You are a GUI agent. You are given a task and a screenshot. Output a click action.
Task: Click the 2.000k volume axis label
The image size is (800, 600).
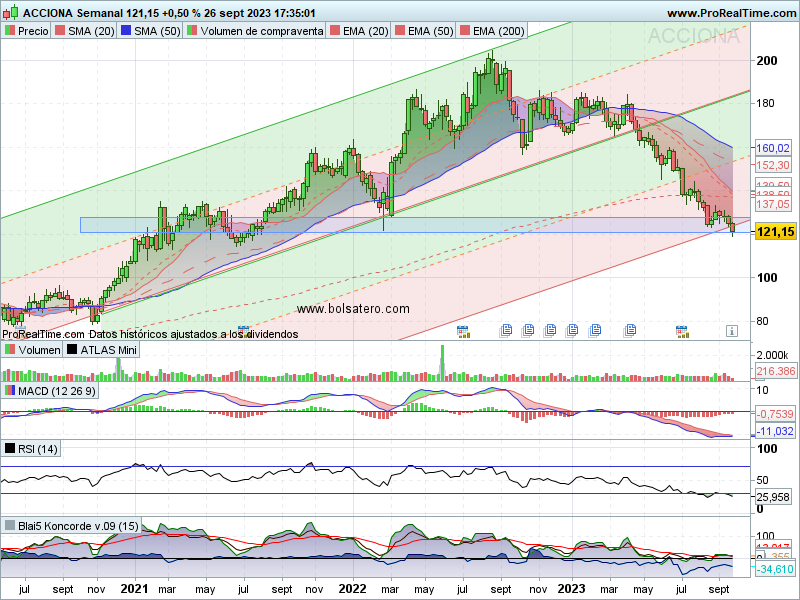click(x=772, y=355)
